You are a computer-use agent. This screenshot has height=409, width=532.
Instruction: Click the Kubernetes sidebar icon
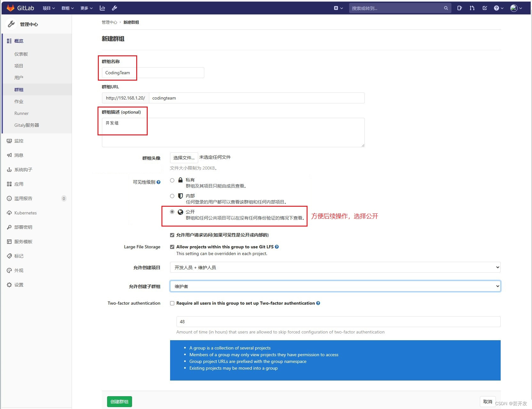tap(9, 213)
